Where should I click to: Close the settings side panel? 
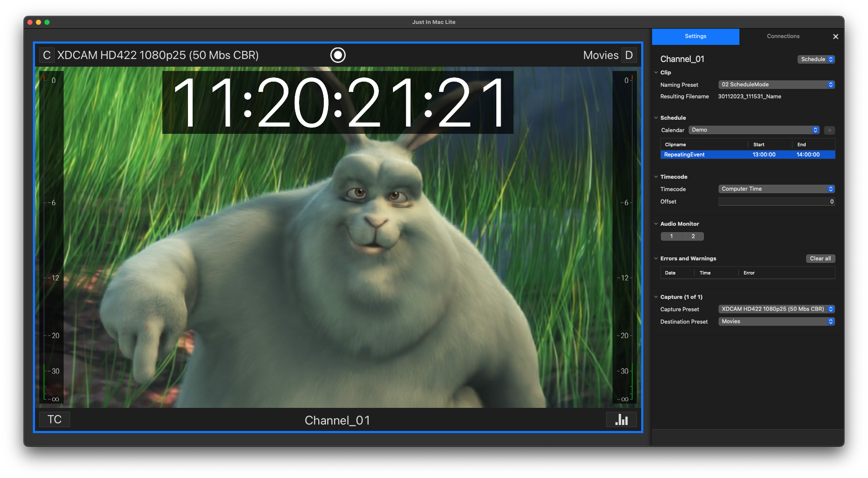tap(836, 37)
